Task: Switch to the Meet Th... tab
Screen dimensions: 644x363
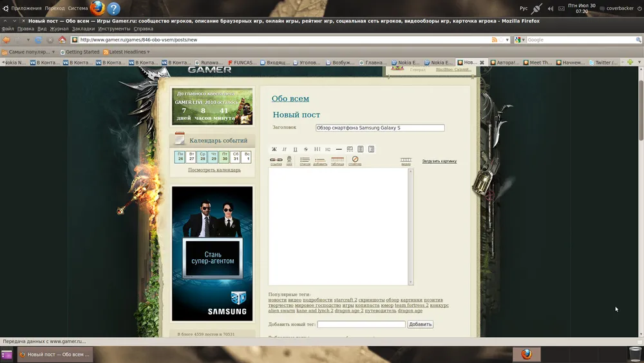Action: pyautogui.click(x=538, y=63)
